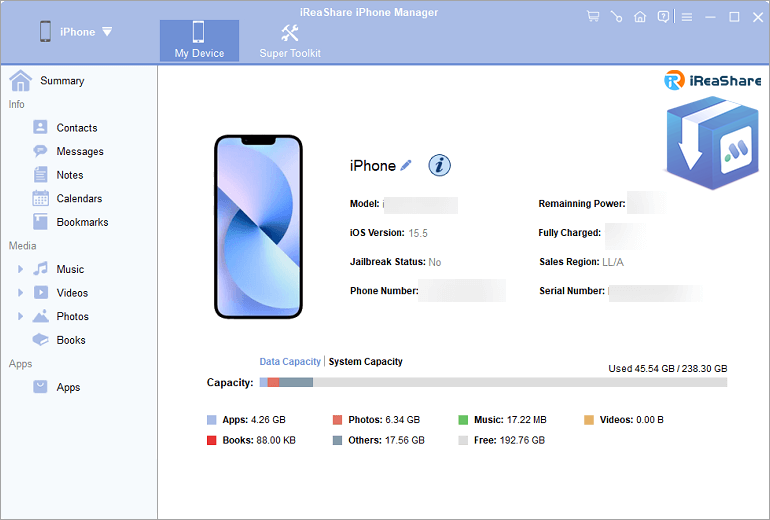Image resolution: width=770 pixels, height=520 pixels.
Task: Click the shopping cart purchase icon
Action: [x=593, y=17]
